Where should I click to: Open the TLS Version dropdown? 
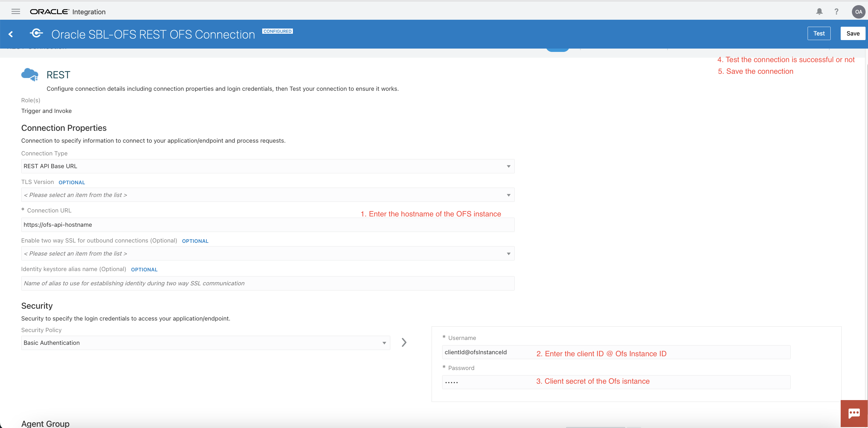268,195
